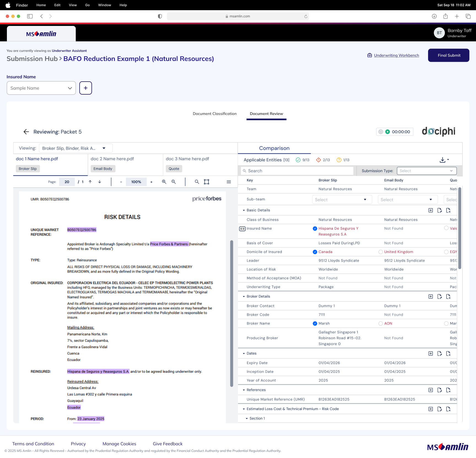Open the Underwriting Workbench link

pos(396,55)
